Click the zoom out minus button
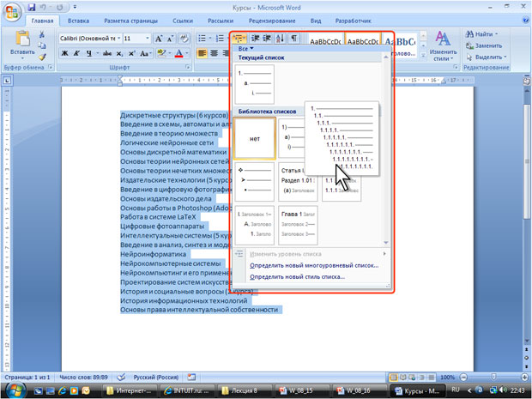The width and height of the screenshot is (532, 399). pos(464,378)
